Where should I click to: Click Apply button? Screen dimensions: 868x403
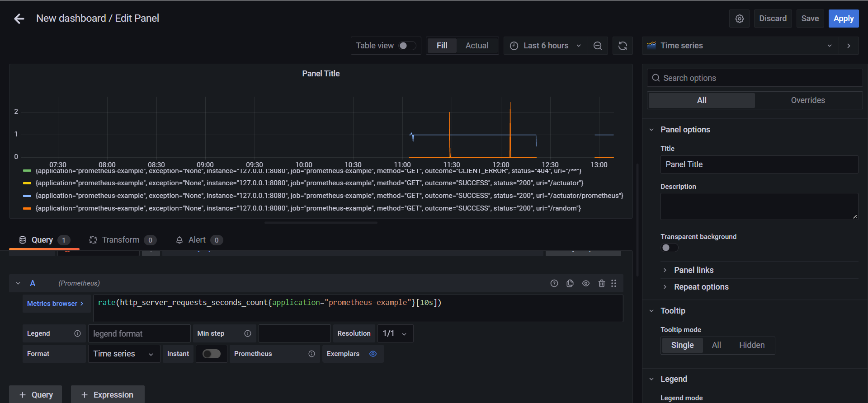[844, 19]
